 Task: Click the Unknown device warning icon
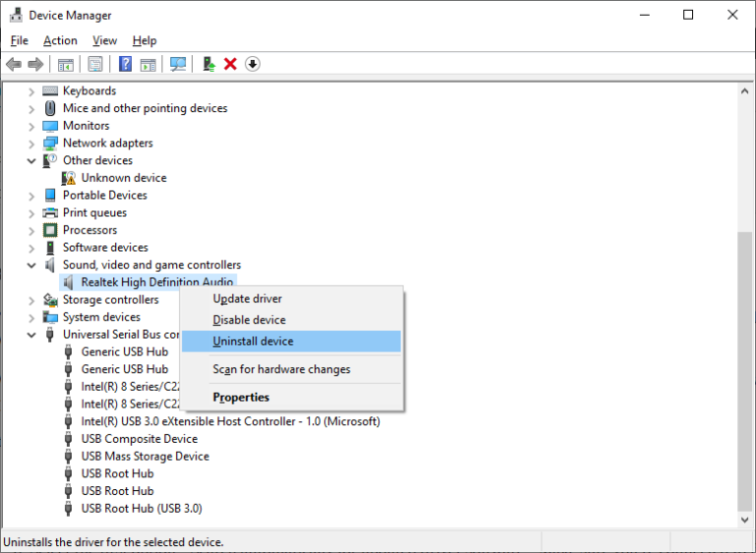coord(69,178)
